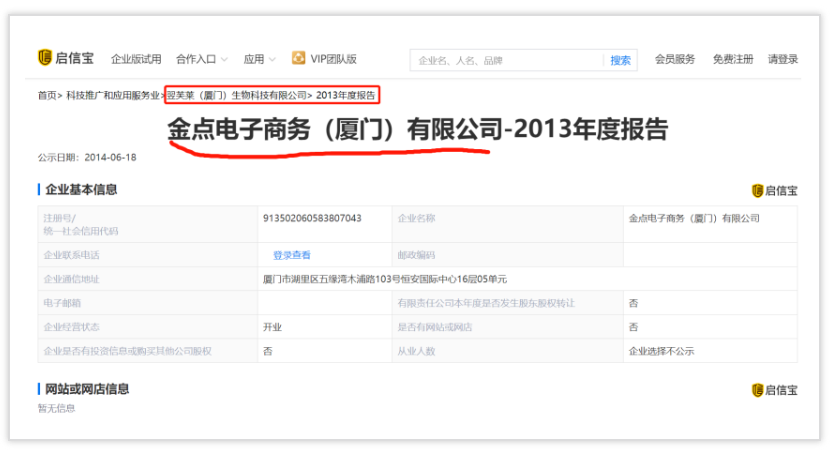Open 科技推广和应用服务业 breadcrumb link

coord(113,95)
